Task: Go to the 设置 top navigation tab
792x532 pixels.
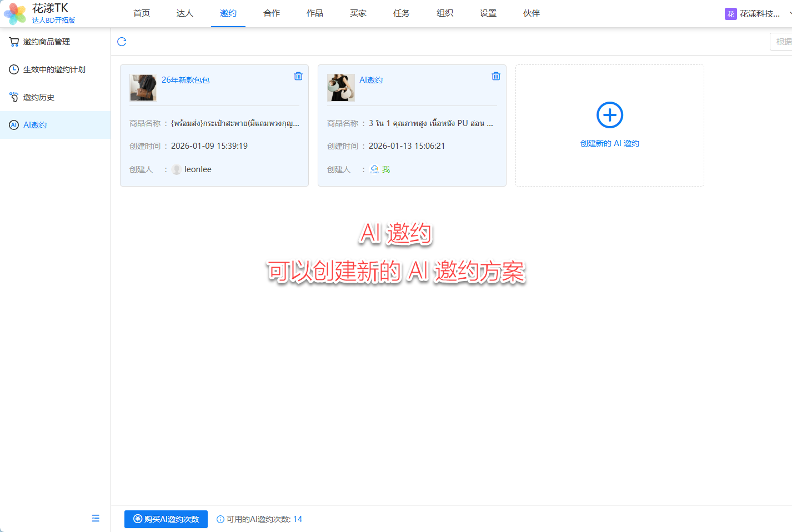Action: click(x=488, y=13)
